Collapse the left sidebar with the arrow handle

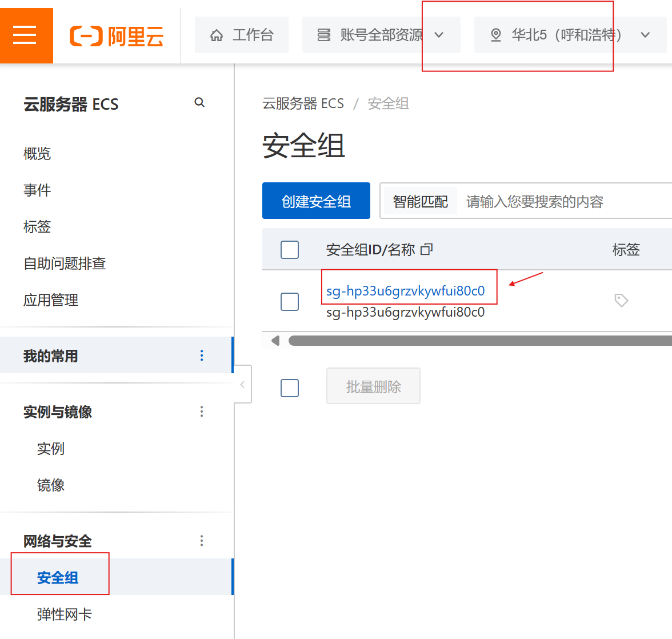[243, 385]
